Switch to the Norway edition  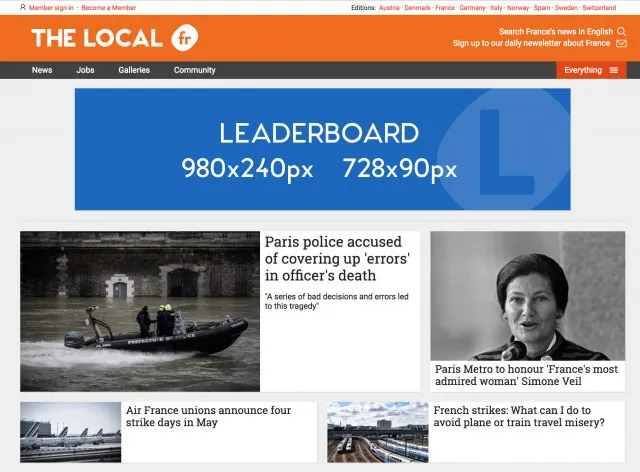pyautogui.click(x=518, y=8)
